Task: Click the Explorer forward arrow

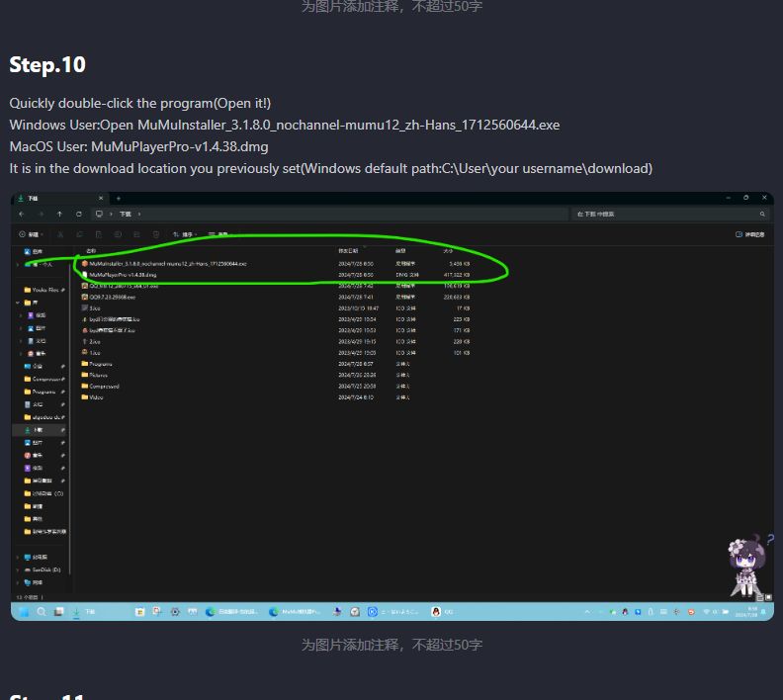Action: point(41,215)
